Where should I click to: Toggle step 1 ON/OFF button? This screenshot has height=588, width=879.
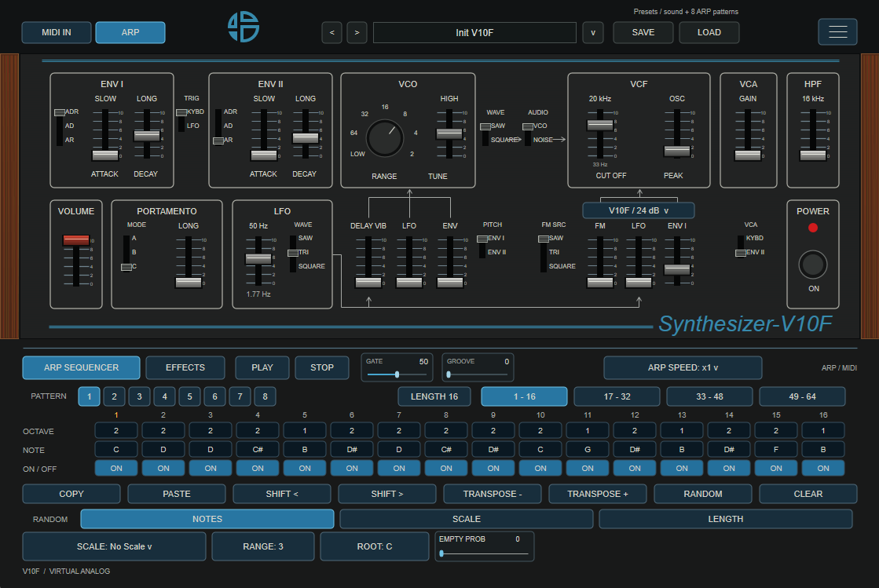click(x=116, y=468)
